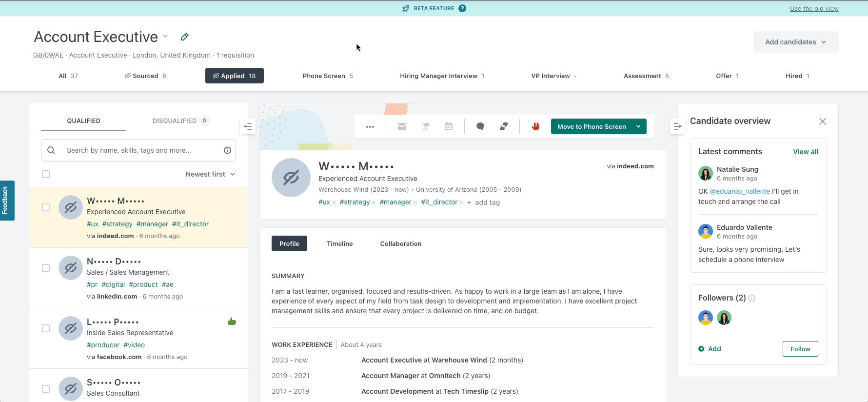Viewport: 868px width, 402px height.
Task: Close the Candidate overview panel
Action: coord(823,121)
